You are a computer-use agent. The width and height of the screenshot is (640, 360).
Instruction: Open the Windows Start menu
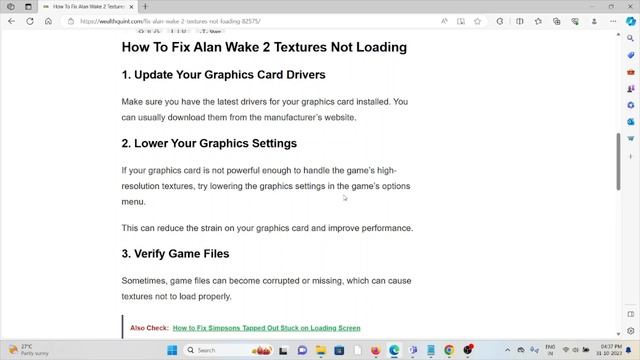(x=172, y=350)
